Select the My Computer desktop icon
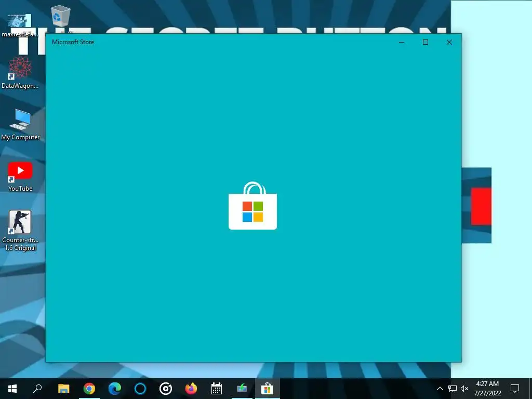This screenshot has height=399, width=532. click(x=20, y=125)
